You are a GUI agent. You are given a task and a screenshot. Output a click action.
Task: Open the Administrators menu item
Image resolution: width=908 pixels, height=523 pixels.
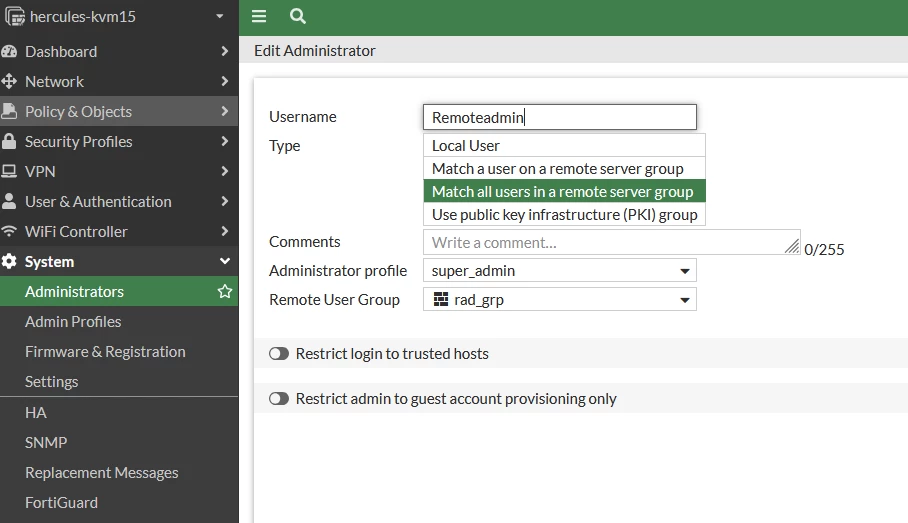coord(119,291)
